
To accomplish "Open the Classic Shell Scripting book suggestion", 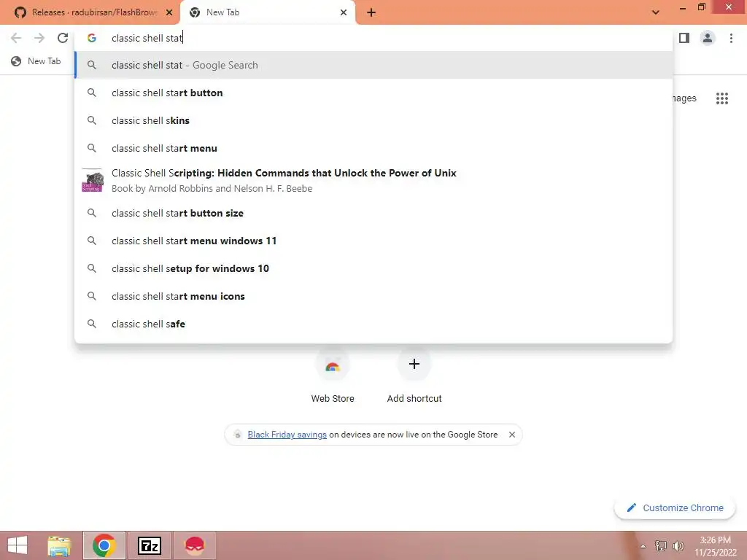I will coord(373,181).
